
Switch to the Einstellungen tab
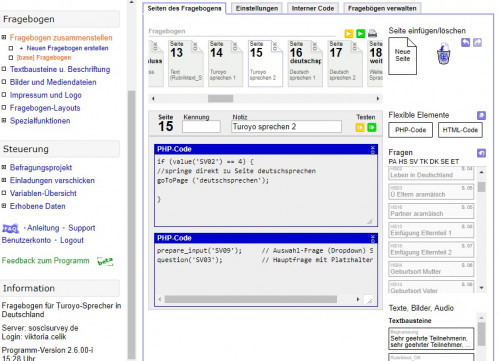click(257, 8)
